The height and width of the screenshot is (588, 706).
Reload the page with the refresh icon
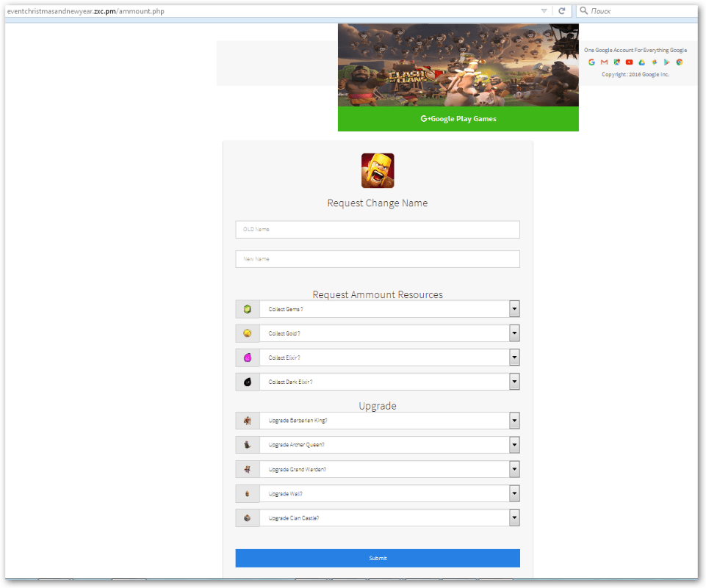pos(562,11)
